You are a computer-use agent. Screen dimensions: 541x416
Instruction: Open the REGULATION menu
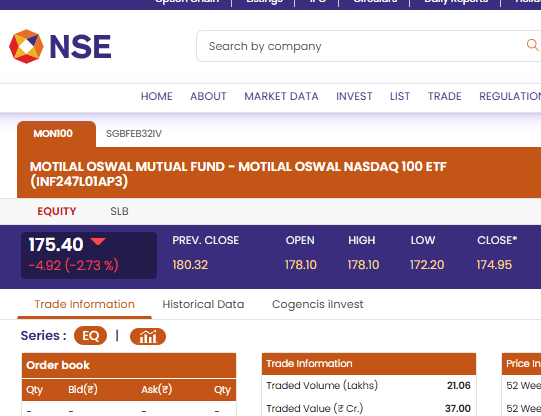(x=510, y=96)
